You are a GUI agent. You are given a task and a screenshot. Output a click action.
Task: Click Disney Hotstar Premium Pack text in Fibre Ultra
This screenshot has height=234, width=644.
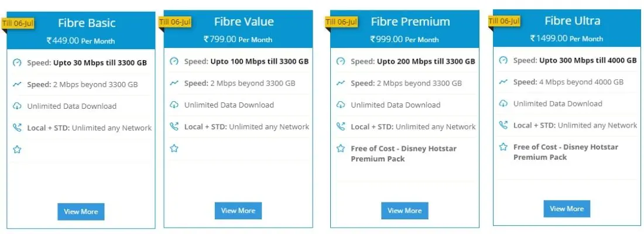click(566, 152)
